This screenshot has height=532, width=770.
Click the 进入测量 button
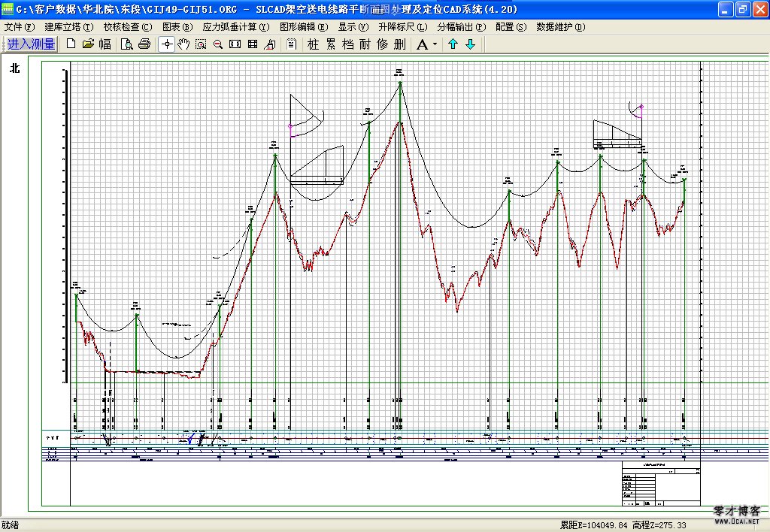tap(31, 44)
